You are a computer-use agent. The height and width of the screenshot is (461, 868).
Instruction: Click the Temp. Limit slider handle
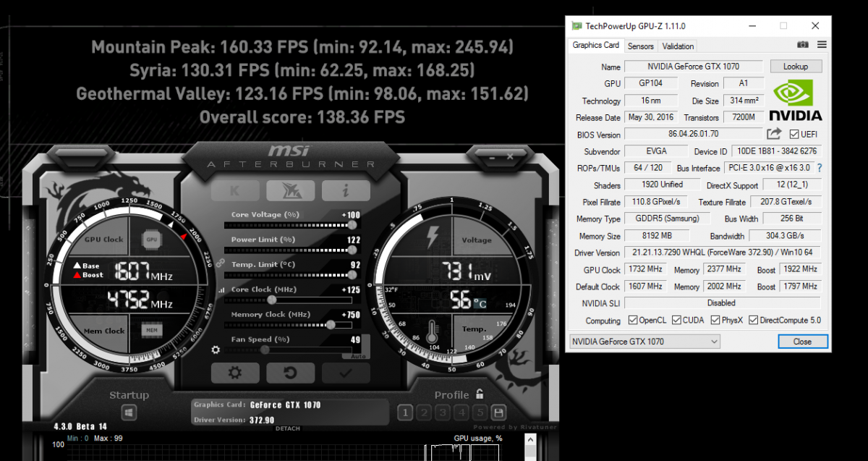(x=352, y=275)
